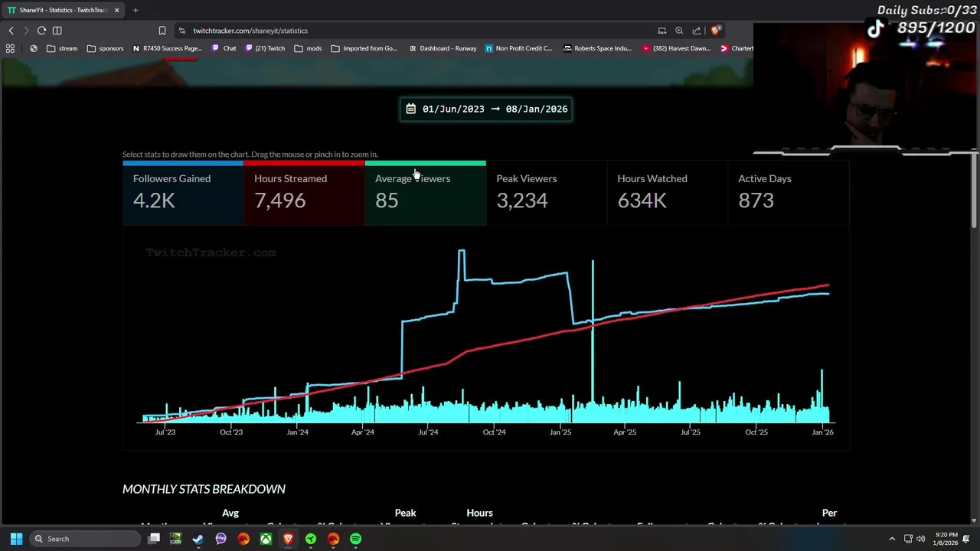Click the cast/media icon in address bar
Screen dimensions: 980x551
[x=661, y=31]
